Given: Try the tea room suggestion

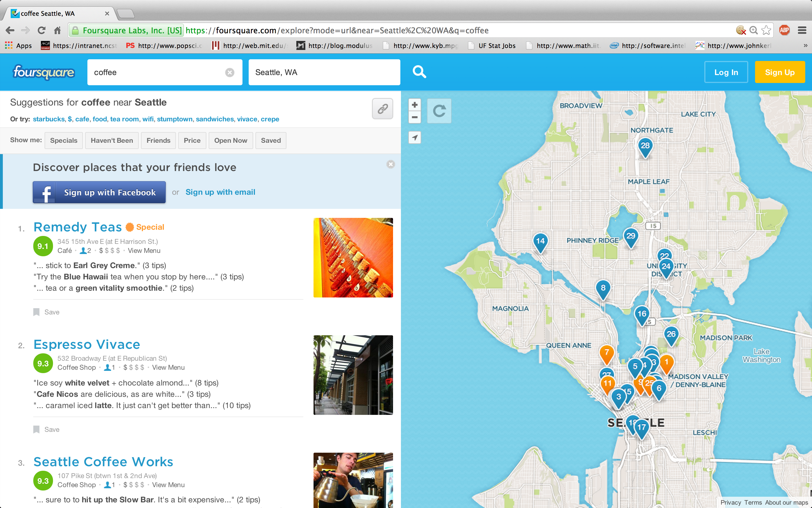Looking at the screenshot, I should click(x=125, y=119).
